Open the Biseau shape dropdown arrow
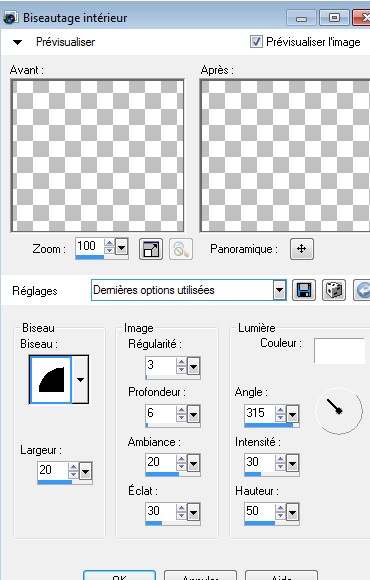370x580 pixels. pyautogui.click(x=80, y=380)
